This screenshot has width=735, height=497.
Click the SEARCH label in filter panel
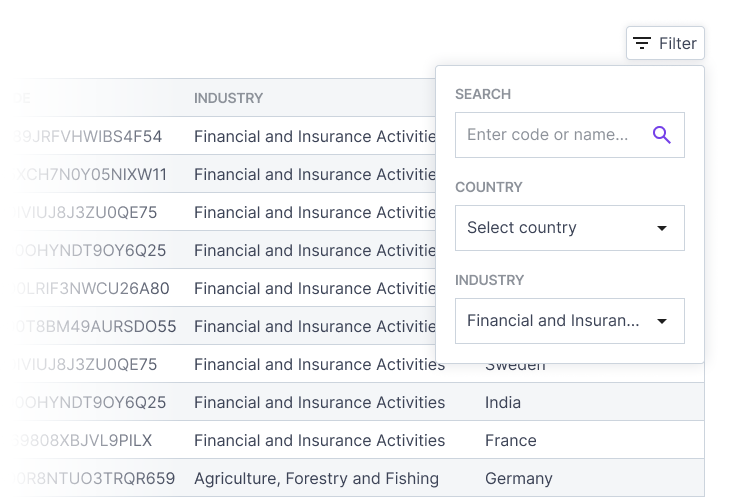tap(483, 94)
